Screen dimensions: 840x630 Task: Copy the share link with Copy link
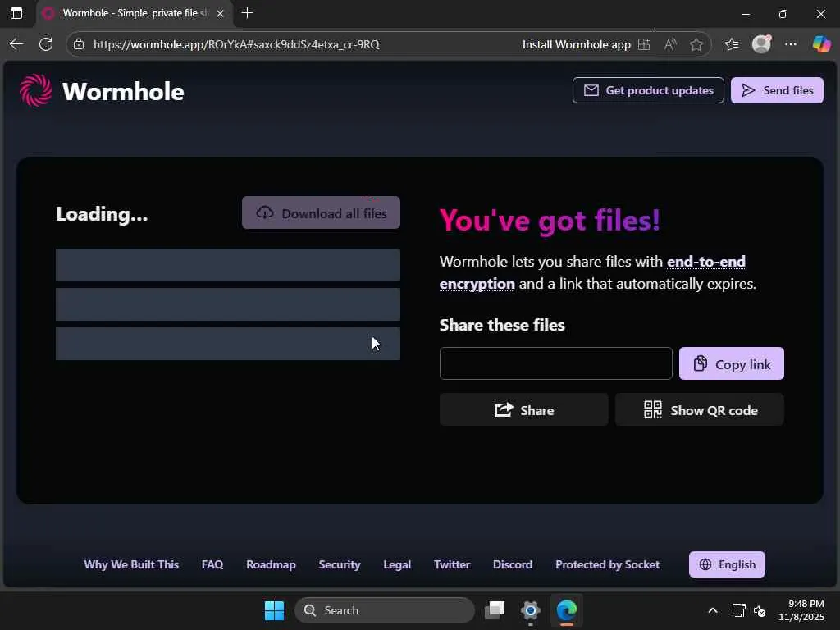pyautogui.click(x=731, y=363)
